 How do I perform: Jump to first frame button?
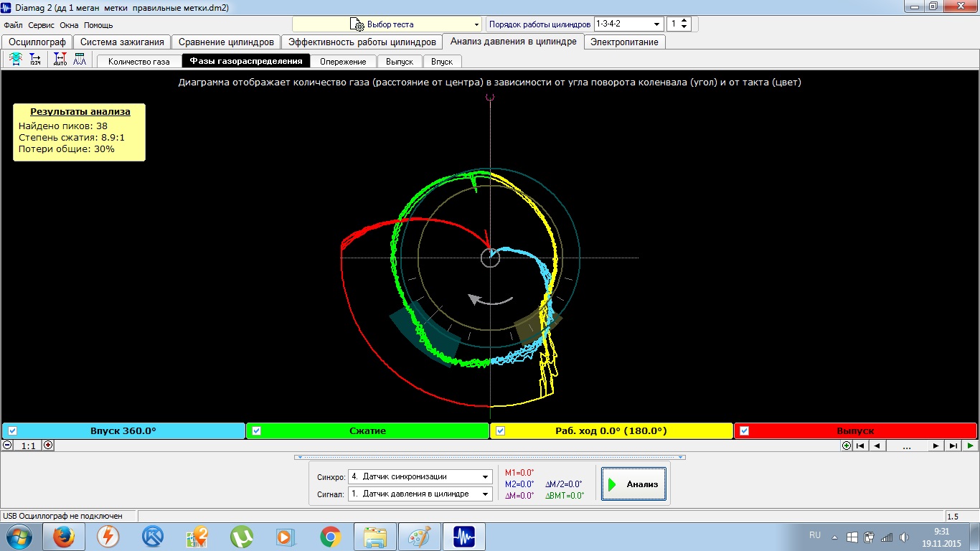[x=860, y=446]
